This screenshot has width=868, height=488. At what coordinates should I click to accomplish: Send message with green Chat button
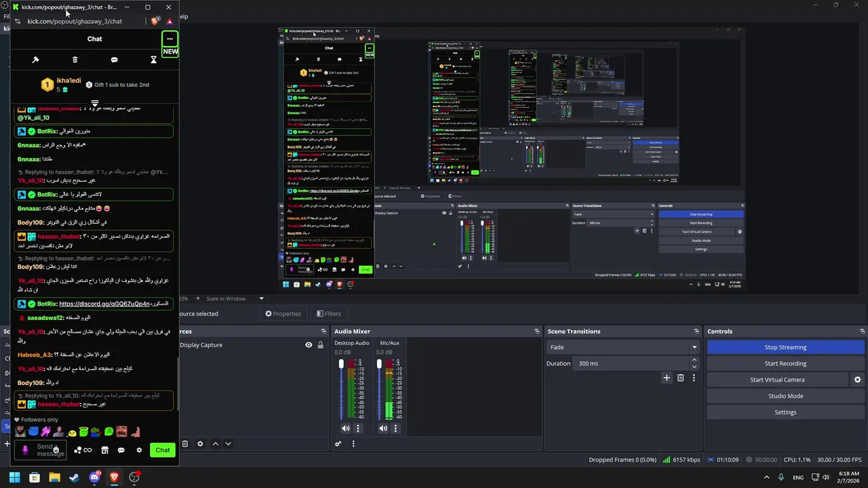pyautogui.click(x=163, y=450)
